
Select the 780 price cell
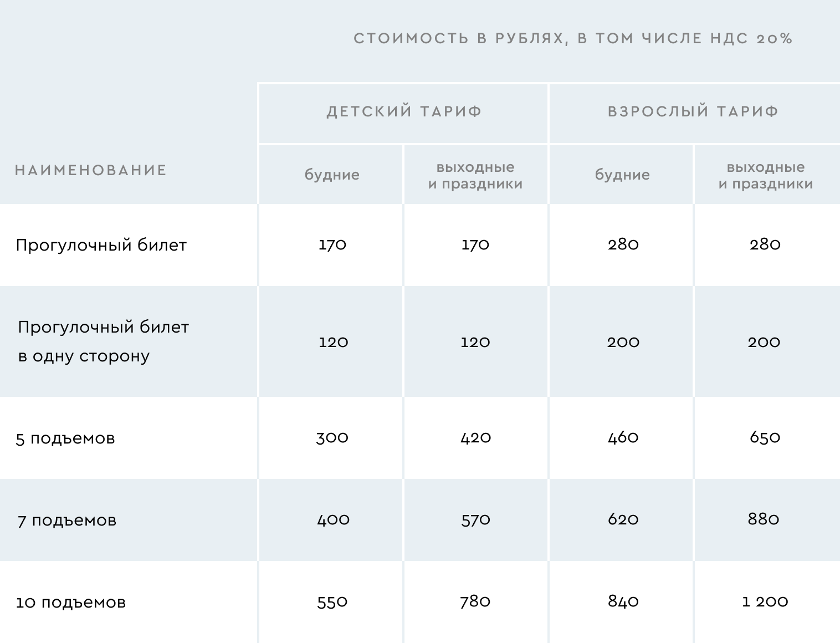pyautogui.click(x=475, y=601)
